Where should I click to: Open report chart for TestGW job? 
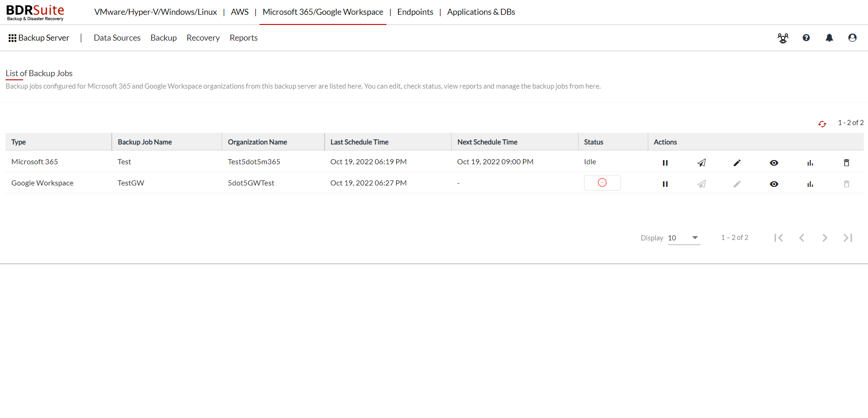coord(810,184)
